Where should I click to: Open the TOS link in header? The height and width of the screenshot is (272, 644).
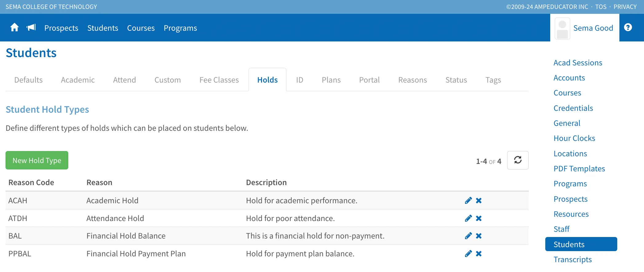click(x=601, y=7)
